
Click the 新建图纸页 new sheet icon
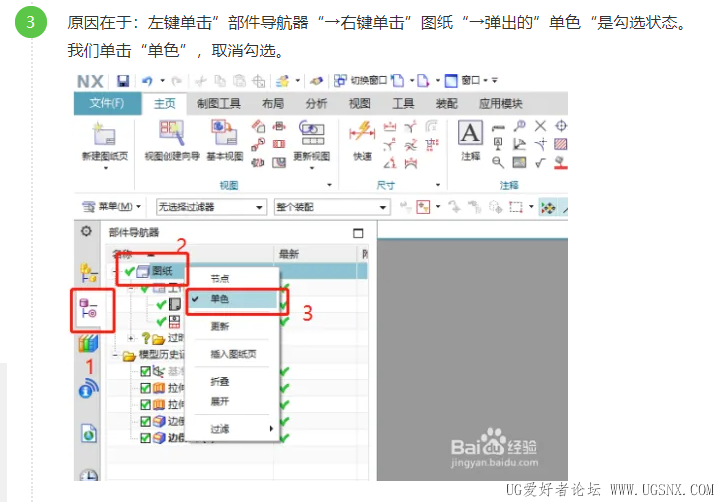pos(104,134)
